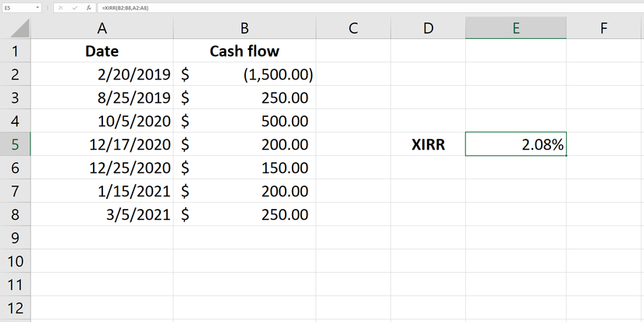Viewport: 644px width, 322px height.
Task: Select row 8 header
Action: pos(15,214)
